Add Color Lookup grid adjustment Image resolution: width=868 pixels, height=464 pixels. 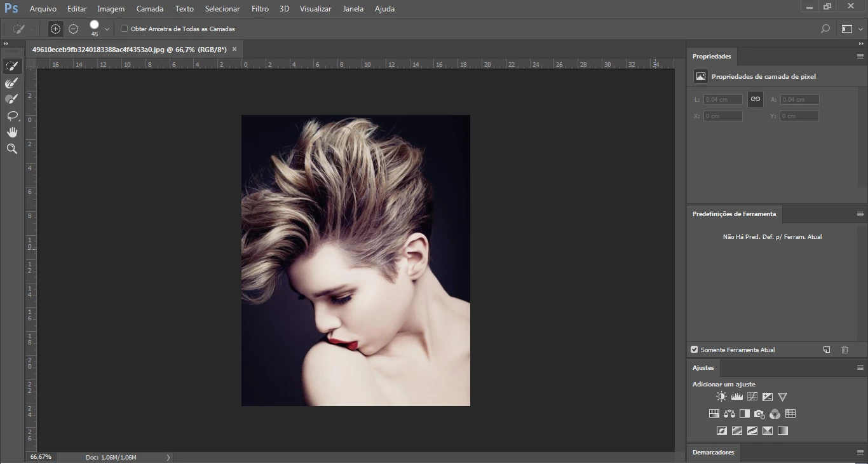coord(790,414)
